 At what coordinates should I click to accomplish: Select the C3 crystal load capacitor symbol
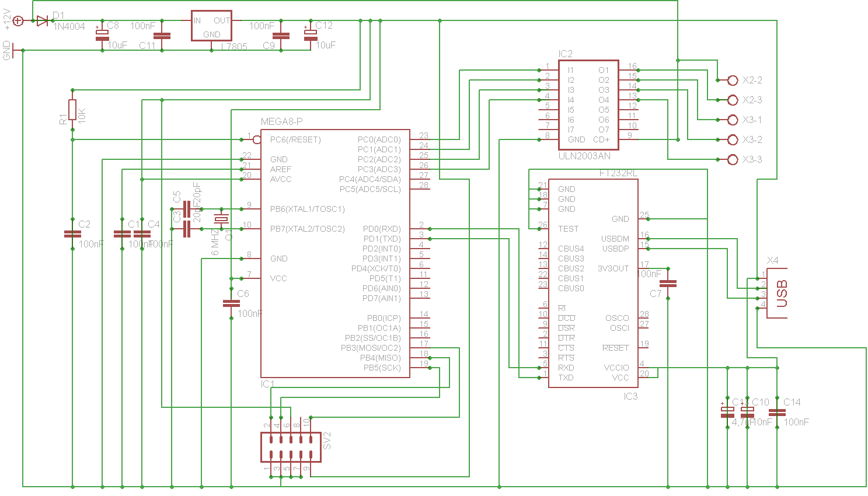point(187,229)
